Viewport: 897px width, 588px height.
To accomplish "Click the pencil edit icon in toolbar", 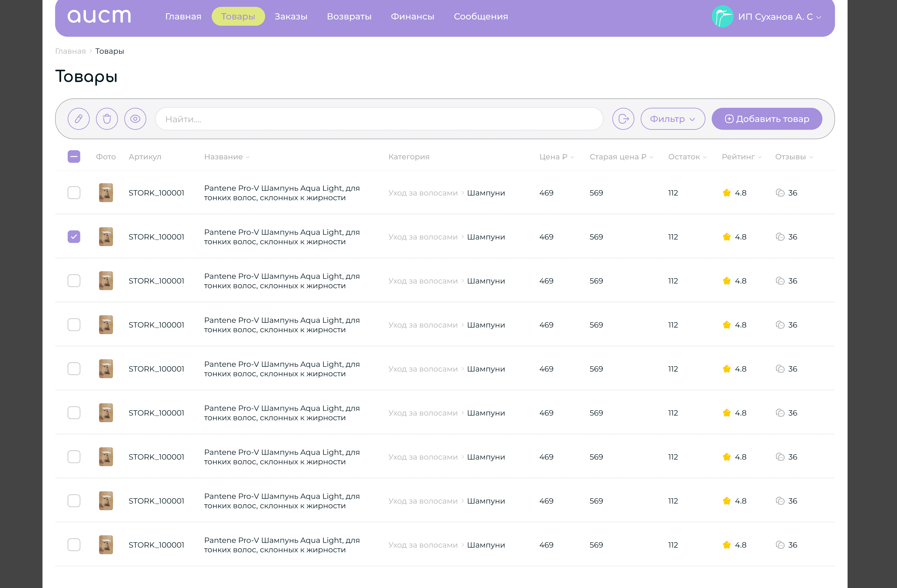I will pyautogui.click(x=78, y=119).
